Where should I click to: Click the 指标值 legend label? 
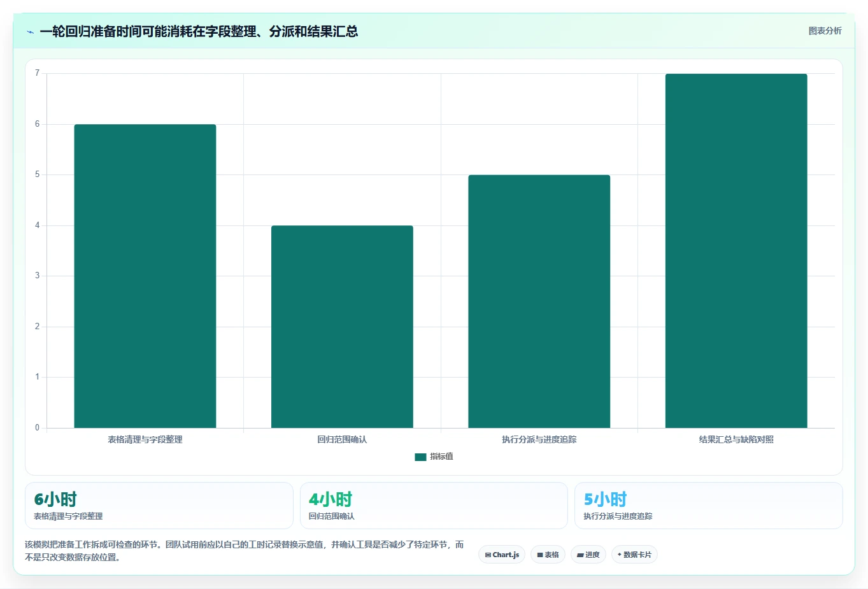point(441,457)
